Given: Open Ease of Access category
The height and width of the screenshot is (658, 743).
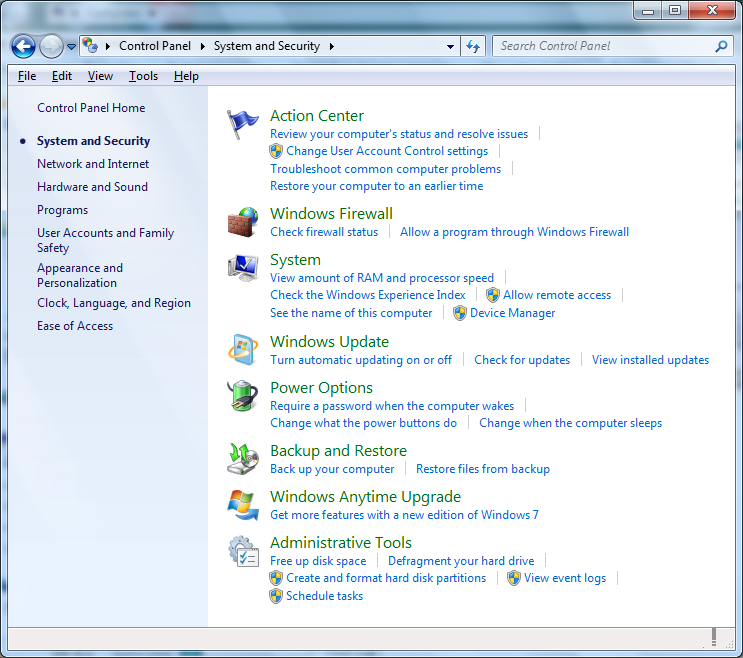Looking at the screenshot, I should 75,326.
